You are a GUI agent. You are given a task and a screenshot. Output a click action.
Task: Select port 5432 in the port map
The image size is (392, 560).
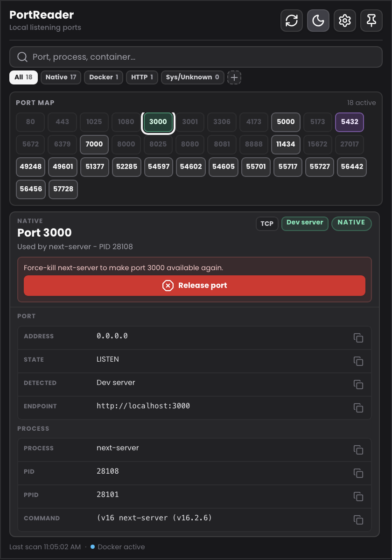[x=350, y=122]
